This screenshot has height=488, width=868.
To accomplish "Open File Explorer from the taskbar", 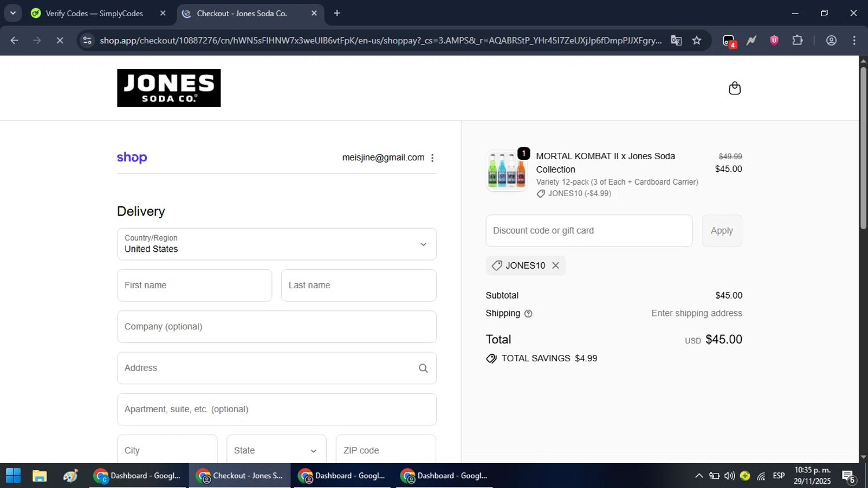I will click(x=39, y=476).
